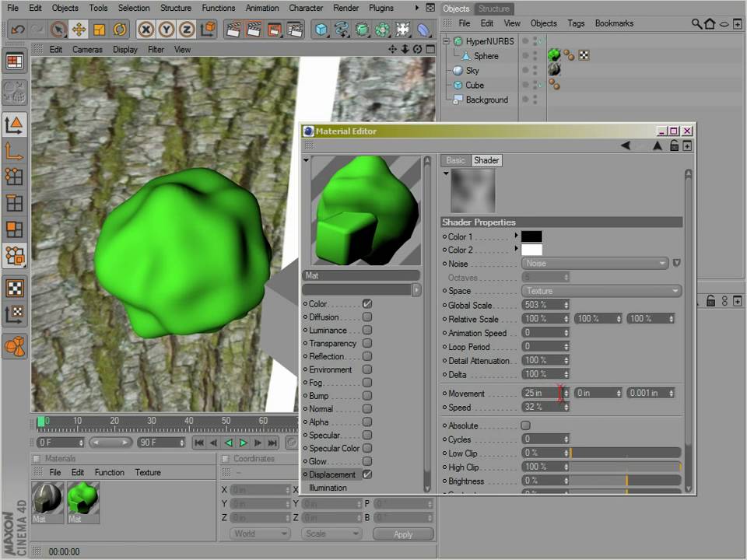Toggle Z axis lock
This screenshot has width=747, height=560.
click(187, 30)
